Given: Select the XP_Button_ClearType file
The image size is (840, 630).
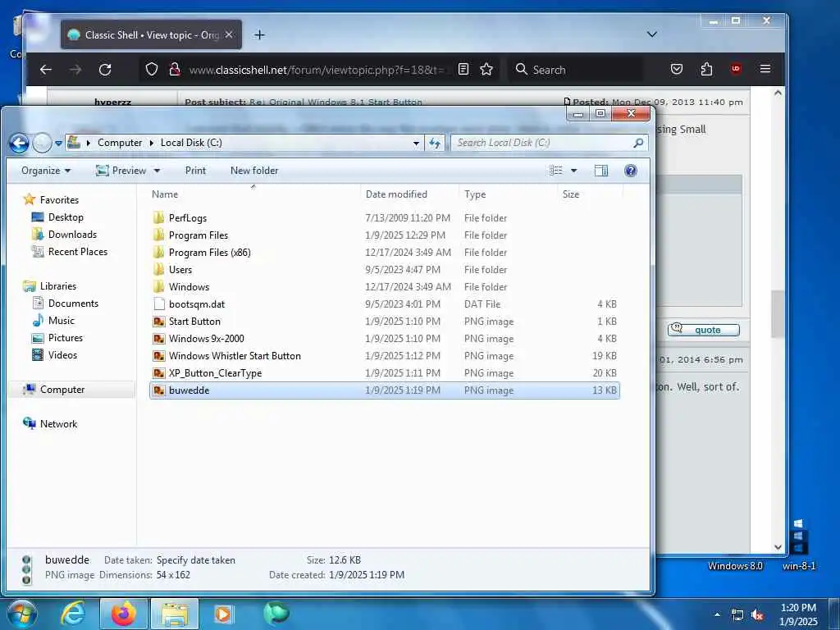Looking at the screenshot, I should (x=215, y=373).
